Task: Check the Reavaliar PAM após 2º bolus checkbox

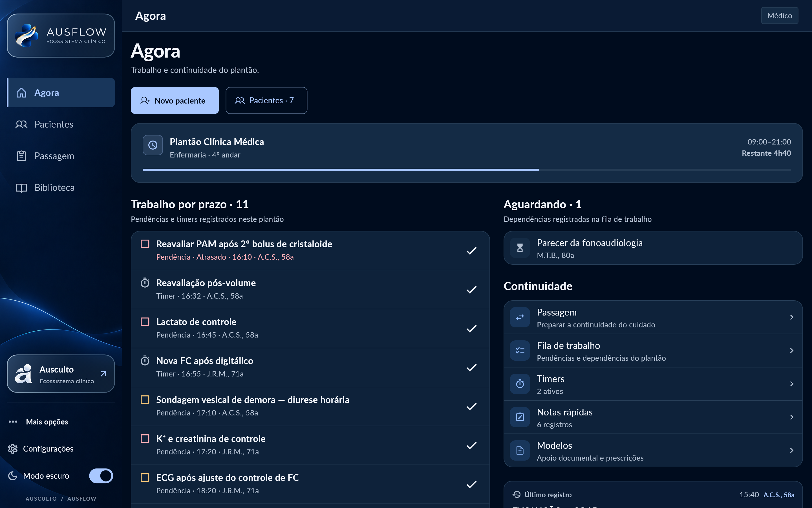Action: (x=145, y=244)
